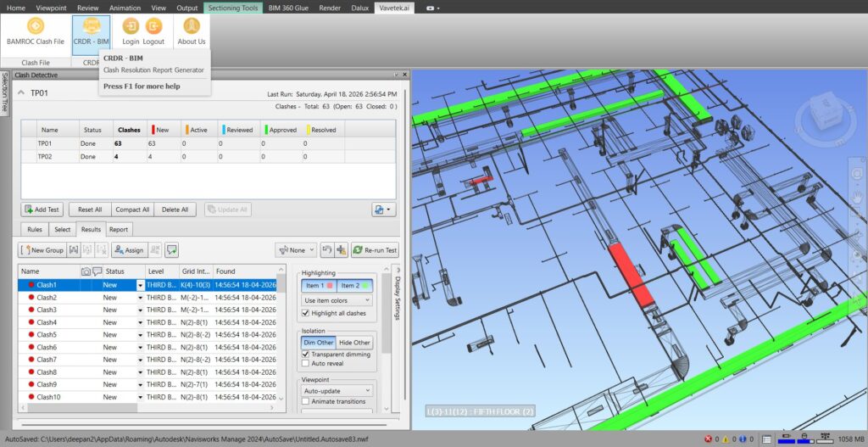Switch to the Report tab in Clash Detective

coord(119,229)
